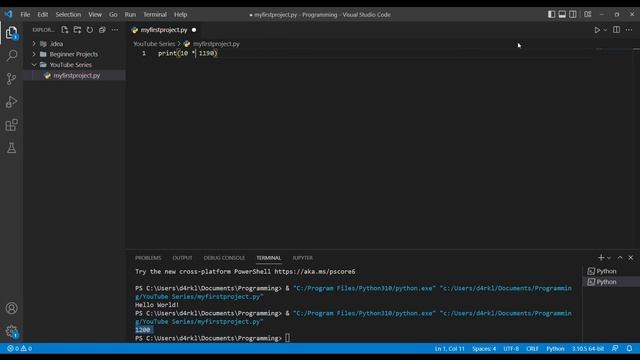
Task: Create a new file in Explorer
Action: click(64, 30)
